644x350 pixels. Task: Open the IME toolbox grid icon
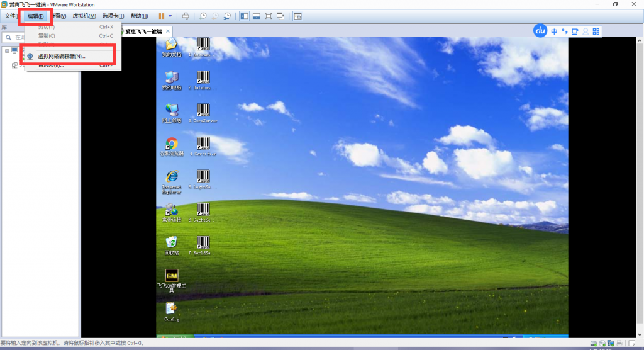click(x=596, y=31)
